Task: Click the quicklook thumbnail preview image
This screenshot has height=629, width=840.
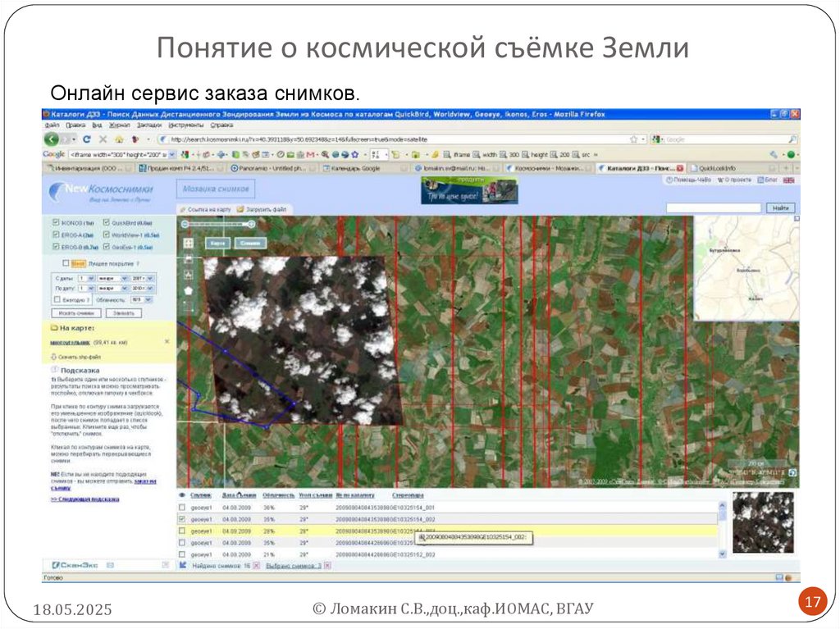Action: click(763, 522)
